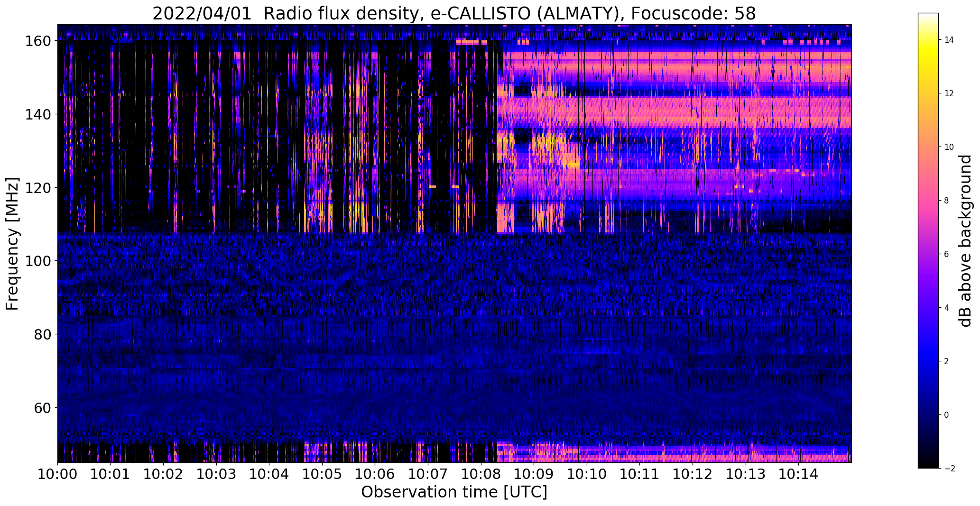Click the colorbar tick label 12
This screenshot has width=980, height=506.
(x=949, y=93)
